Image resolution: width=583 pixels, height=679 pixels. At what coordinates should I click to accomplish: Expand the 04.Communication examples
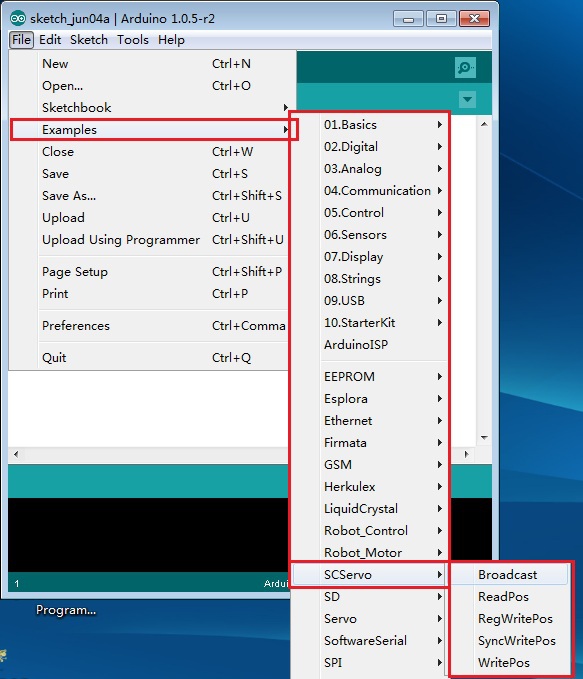coord(370,191)
